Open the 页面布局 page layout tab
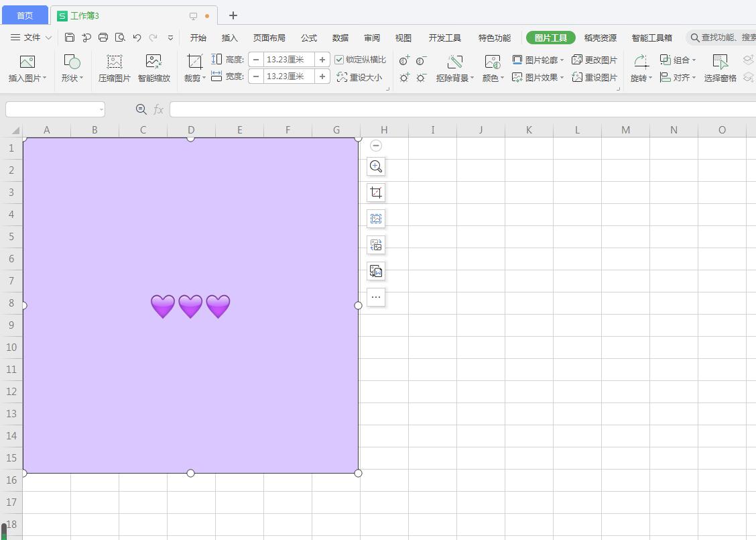Image resolution: width=756 pixels, height=540 pixels. click(x=269, y=38)
